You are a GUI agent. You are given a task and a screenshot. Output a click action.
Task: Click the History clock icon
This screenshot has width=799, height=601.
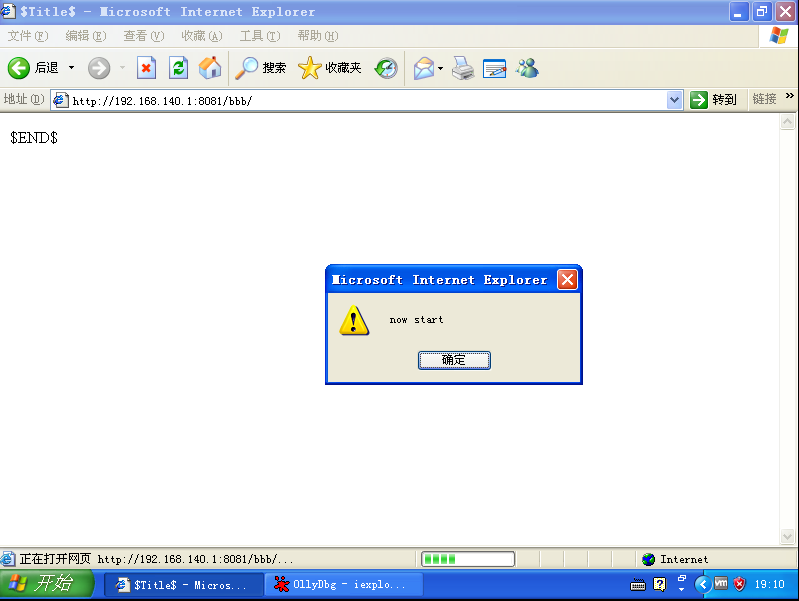click(x=386, y=68)
